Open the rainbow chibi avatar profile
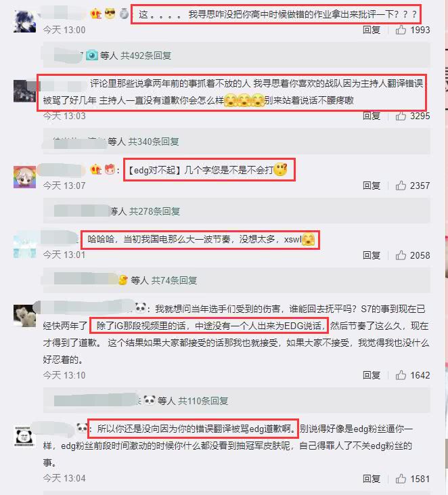 pos(24,177)
